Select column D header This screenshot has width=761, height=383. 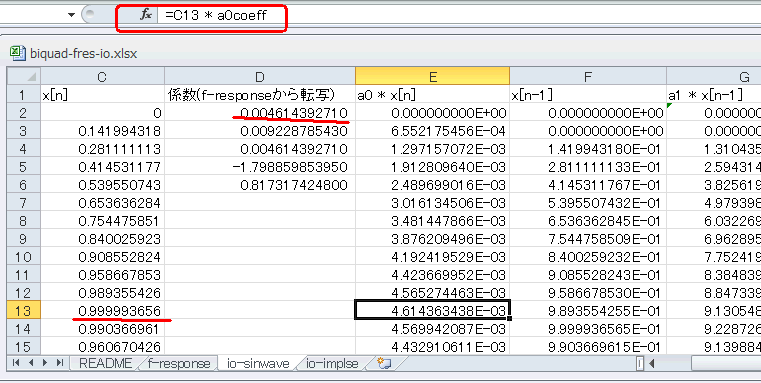tap(260, 77)
